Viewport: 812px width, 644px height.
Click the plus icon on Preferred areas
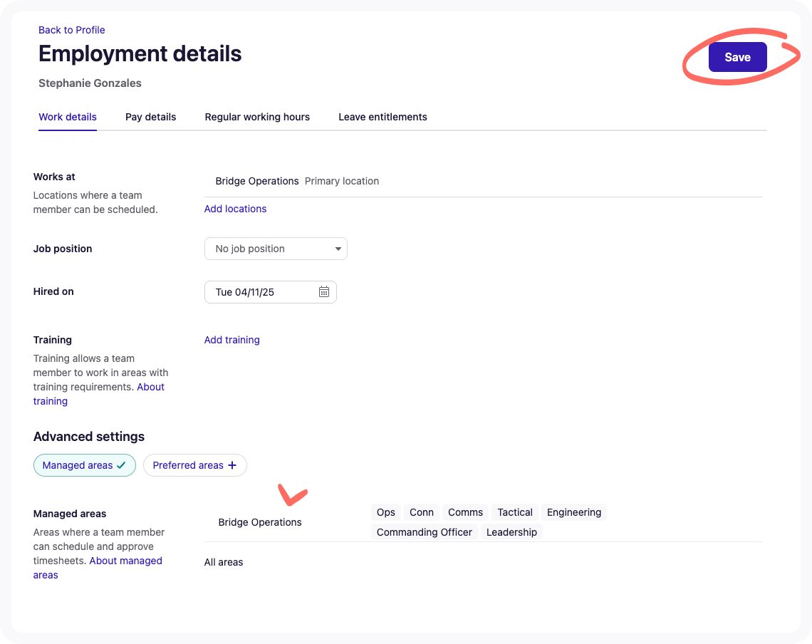[x=232, y=465]
